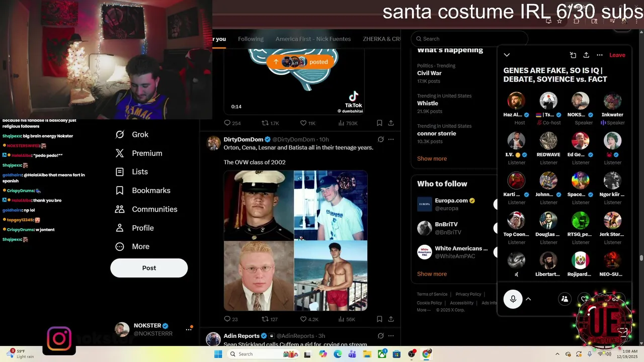Bookmark the TikTok video post
This screenshot has height=362, width=644.
click(379, 123)
